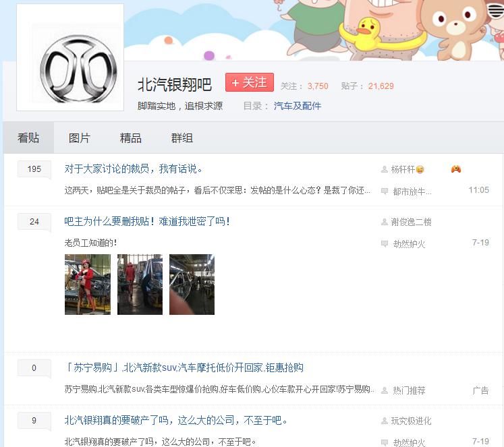Open the second factory photo thumbnail
This screenshot has width=504, height=447.
[x=140, y=285]
